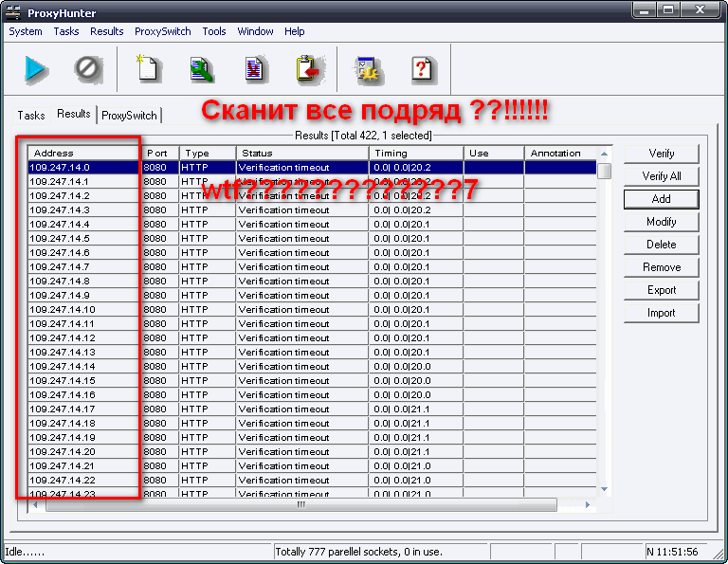The height and width of the screenshot is (564, 728).
Task: Select the row 109.247.14.17
Action: [x=313, y=409]
